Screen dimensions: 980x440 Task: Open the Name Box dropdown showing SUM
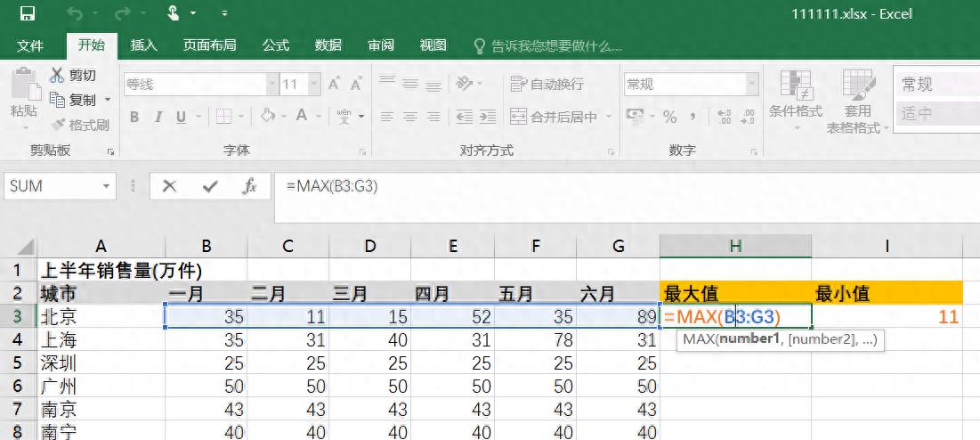106,186
